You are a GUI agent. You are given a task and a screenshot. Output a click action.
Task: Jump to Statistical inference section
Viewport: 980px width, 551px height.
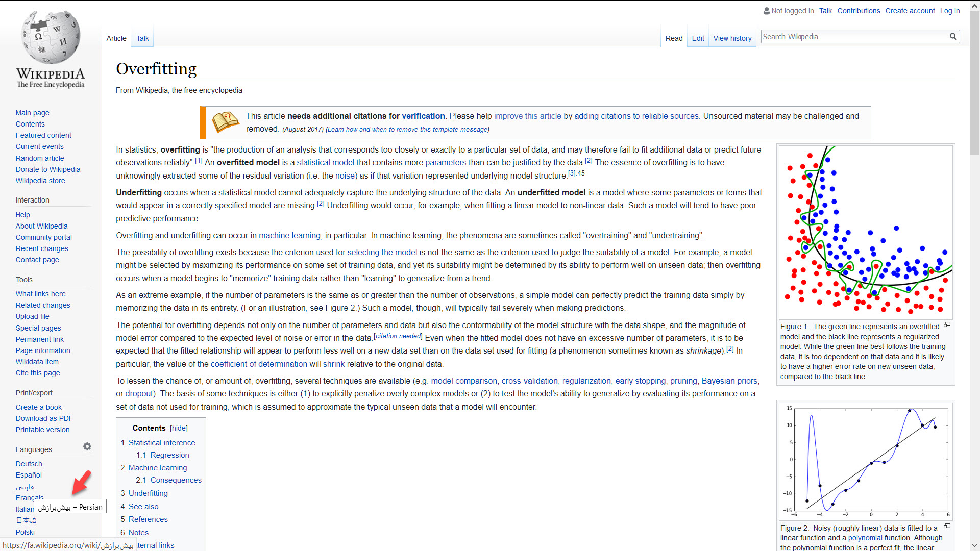(162, 443)
